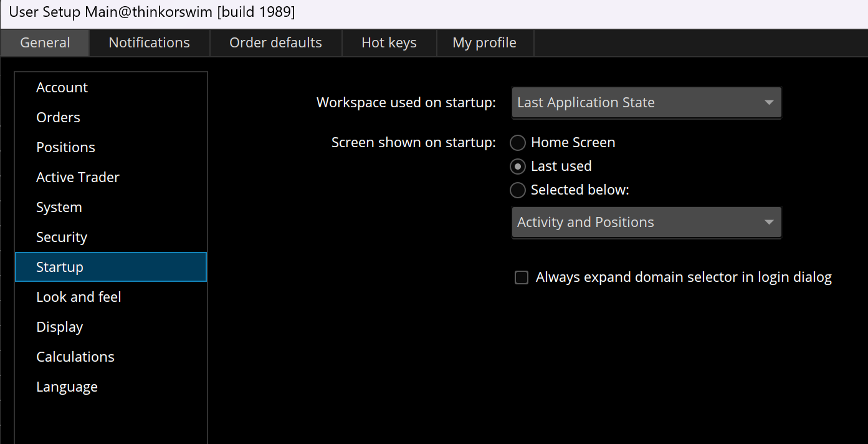Choose the Last used startup option
The width and height of the screenshot is (868, 444).
[x=518, y=166]
